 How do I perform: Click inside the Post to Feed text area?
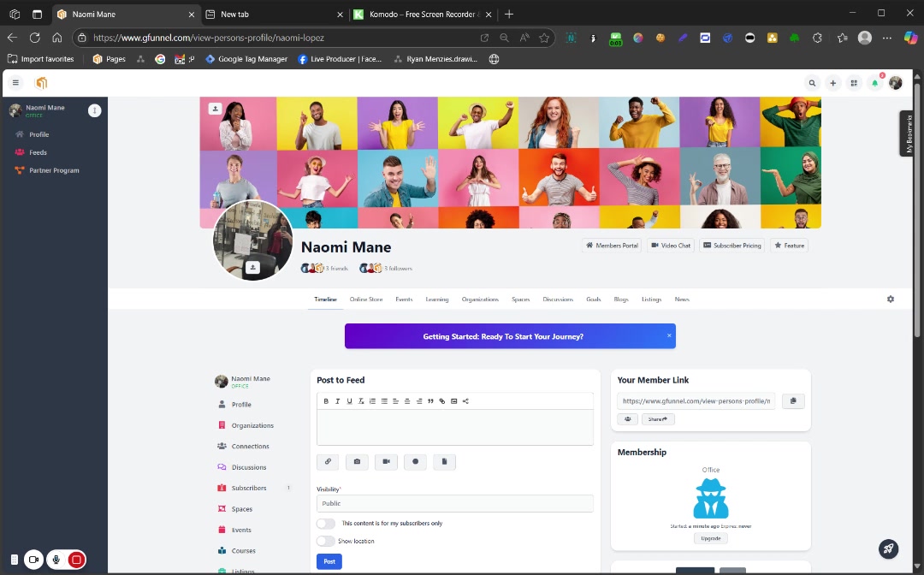tap(454, 427)
